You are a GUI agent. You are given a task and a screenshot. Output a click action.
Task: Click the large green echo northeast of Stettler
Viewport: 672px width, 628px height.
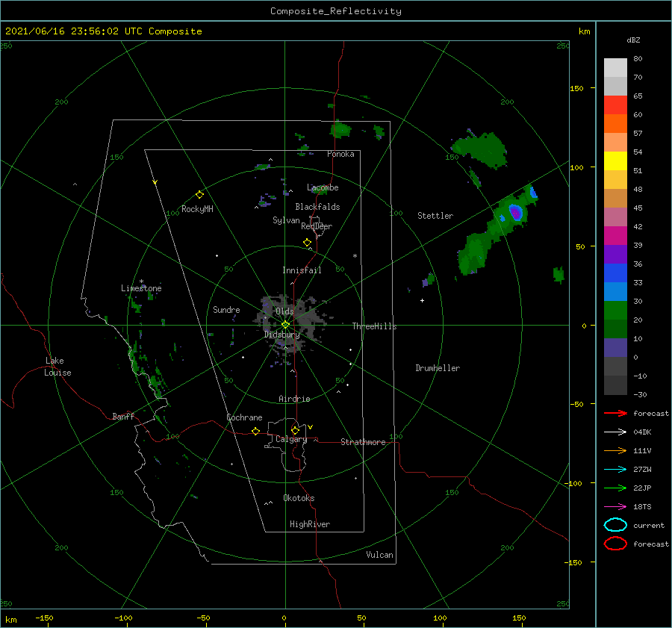pyautogui.click(x=481, y=149)
